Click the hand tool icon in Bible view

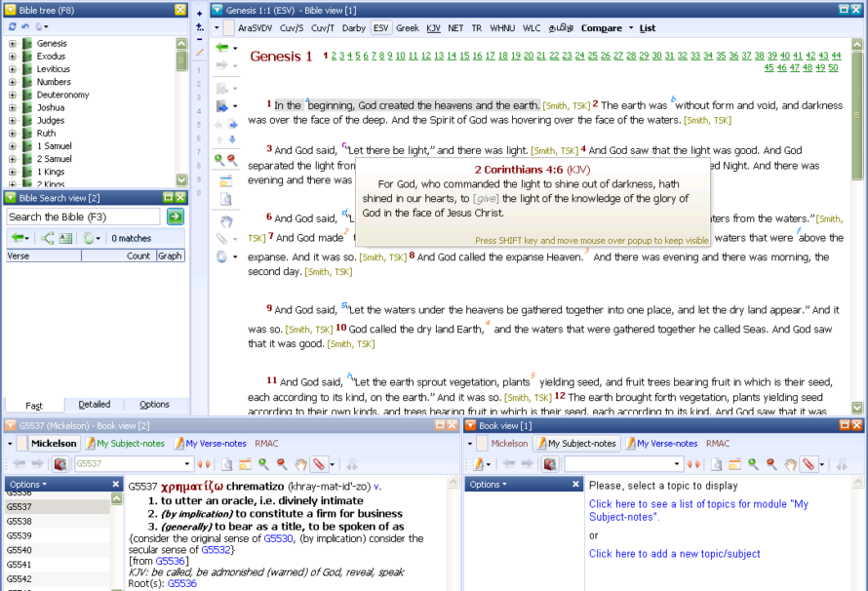[226, 222]
